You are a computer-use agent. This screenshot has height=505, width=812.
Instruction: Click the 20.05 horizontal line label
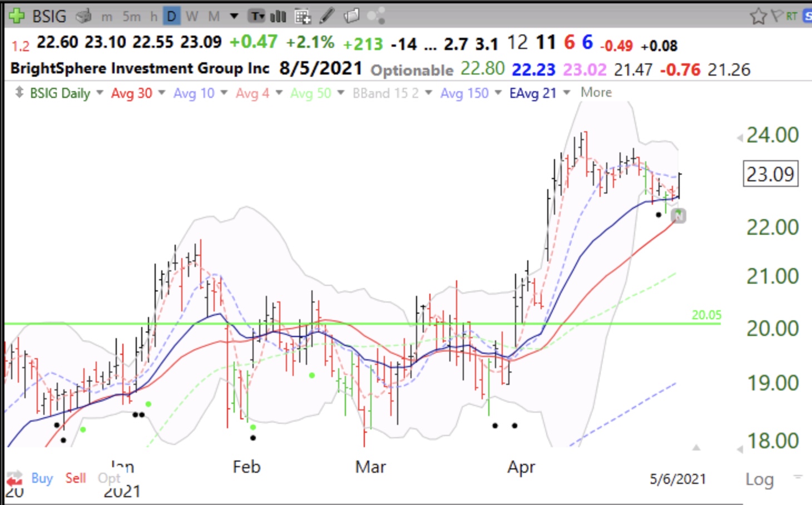point(706,315)
